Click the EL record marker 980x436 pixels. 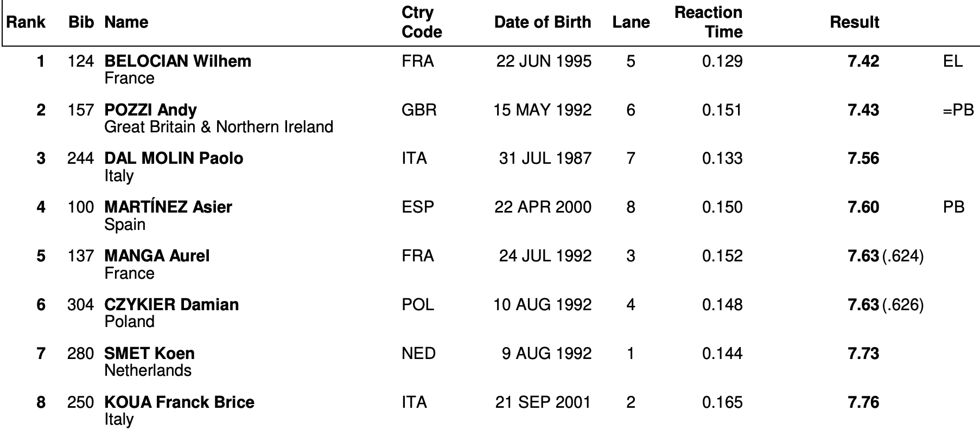tap(953, 61)
